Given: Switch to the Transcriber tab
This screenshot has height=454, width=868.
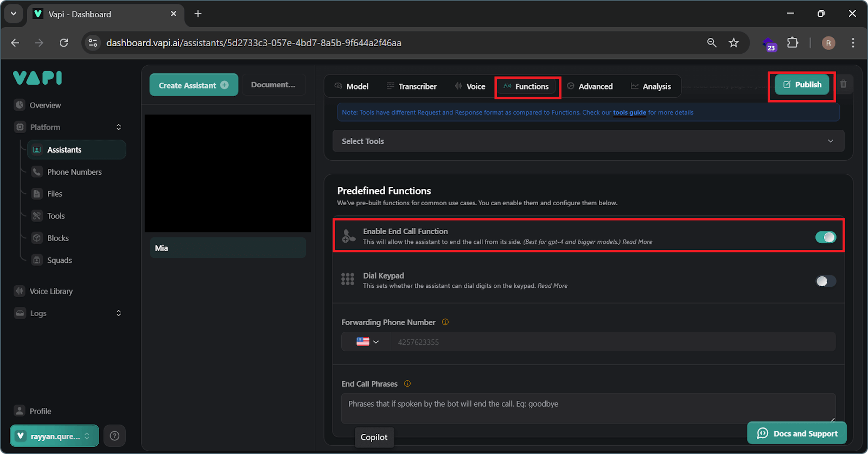Looking at the screenshot, I should [411, 86].
